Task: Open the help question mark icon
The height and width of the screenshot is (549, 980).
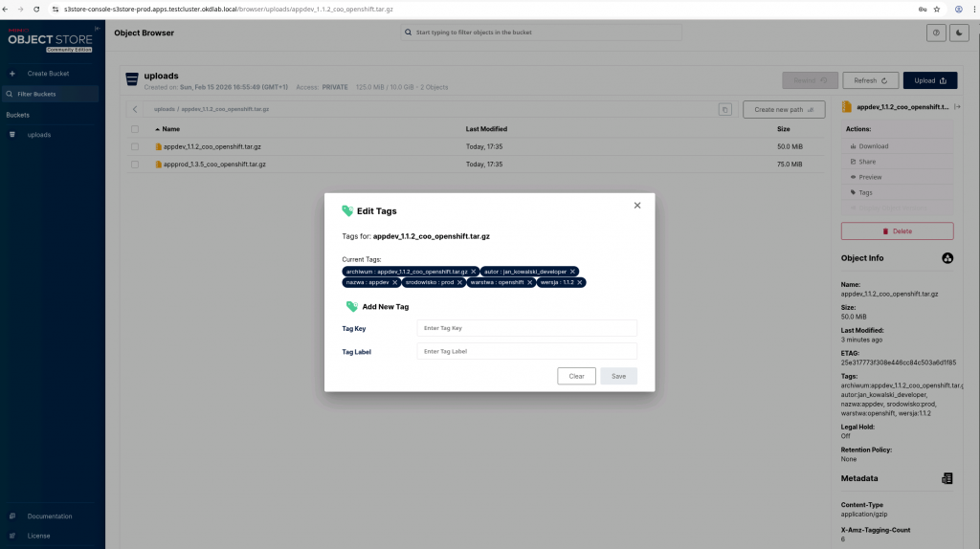Action: (935, 33)
